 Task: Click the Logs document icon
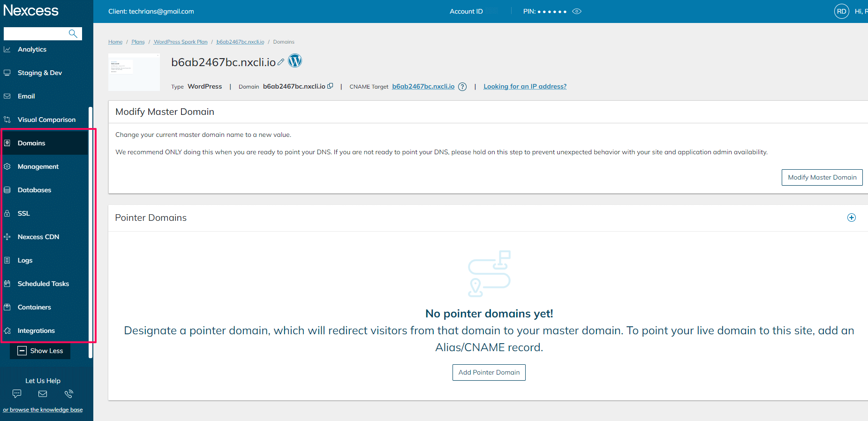point(7,260)
